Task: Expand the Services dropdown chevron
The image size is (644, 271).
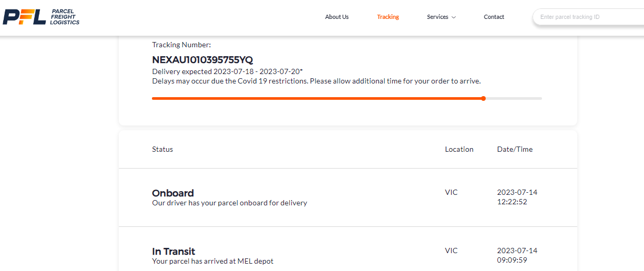Action: point(454,17)
